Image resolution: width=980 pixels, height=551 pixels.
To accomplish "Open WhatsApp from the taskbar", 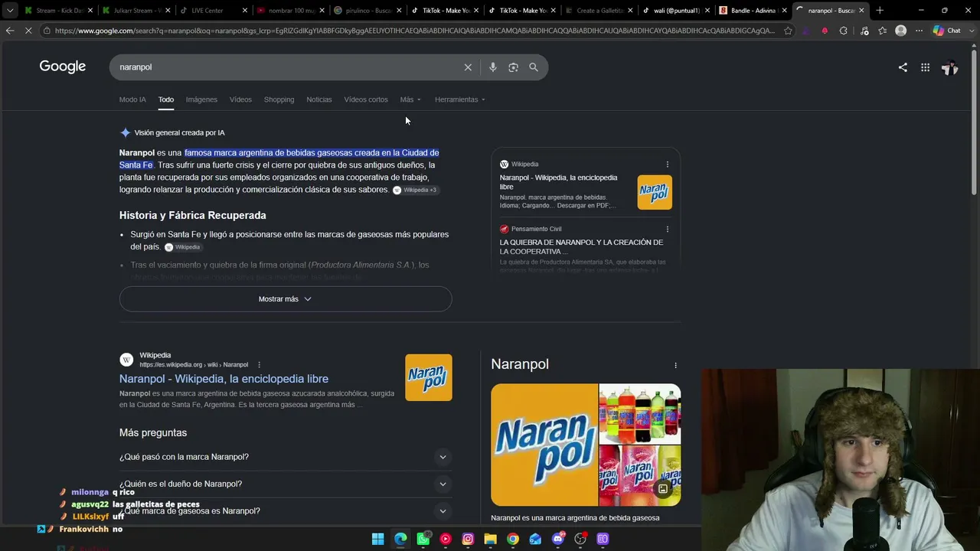I will pos(423,539).
